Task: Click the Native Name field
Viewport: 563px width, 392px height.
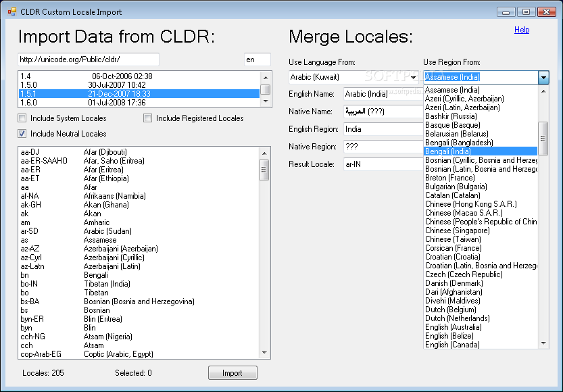Action: [x=383, y=112]
